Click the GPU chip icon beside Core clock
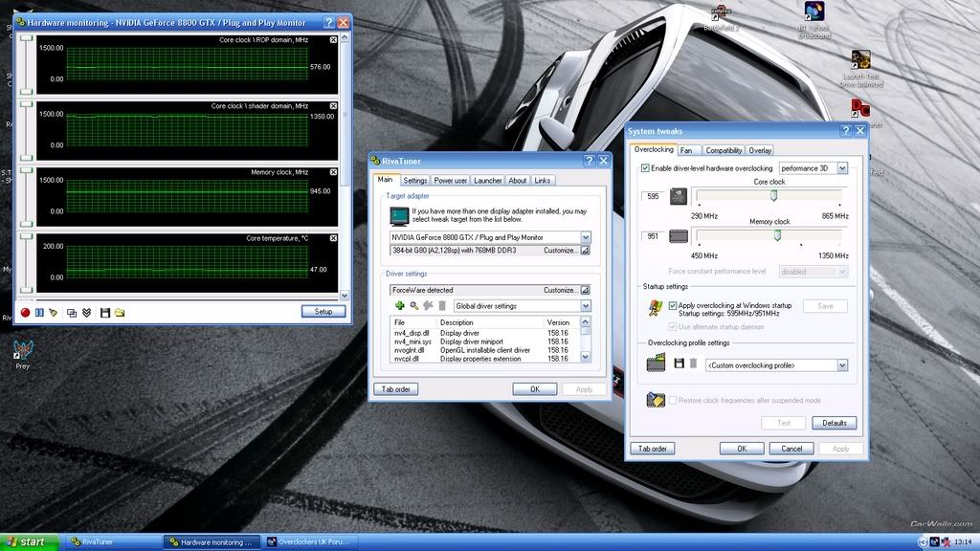 (x=679, y=196)
